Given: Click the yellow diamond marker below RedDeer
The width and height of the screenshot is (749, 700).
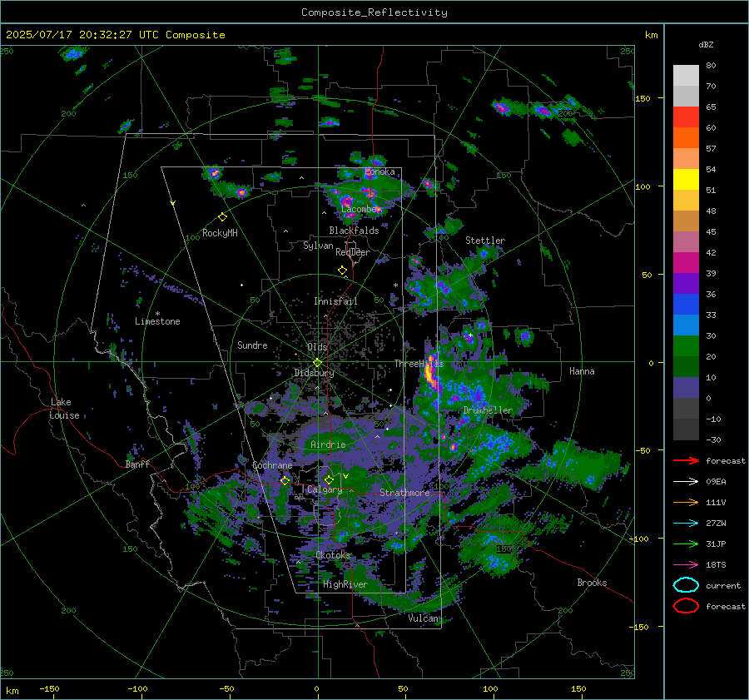Looking at the screenshot, I should pyautogui.click(x=342, y=271).
